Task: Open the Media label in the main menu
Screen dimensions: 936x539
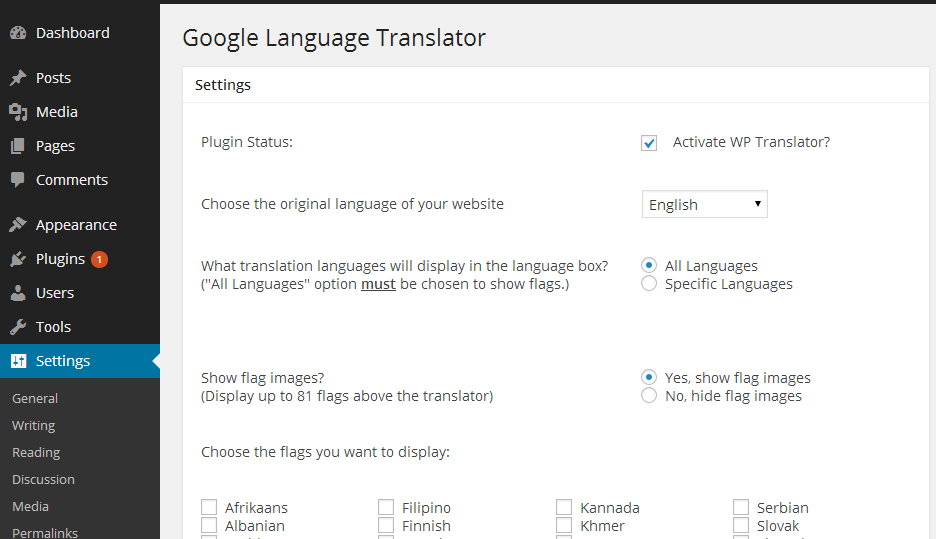Action: coord(57,112)
